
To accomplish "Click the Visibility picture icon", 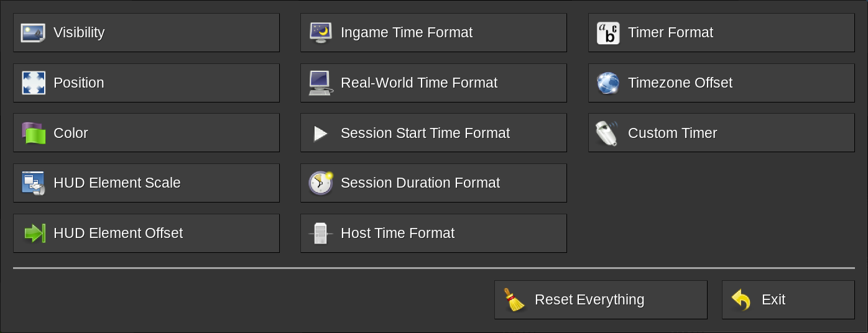I will pyautogui.click(x=33, y=33).
